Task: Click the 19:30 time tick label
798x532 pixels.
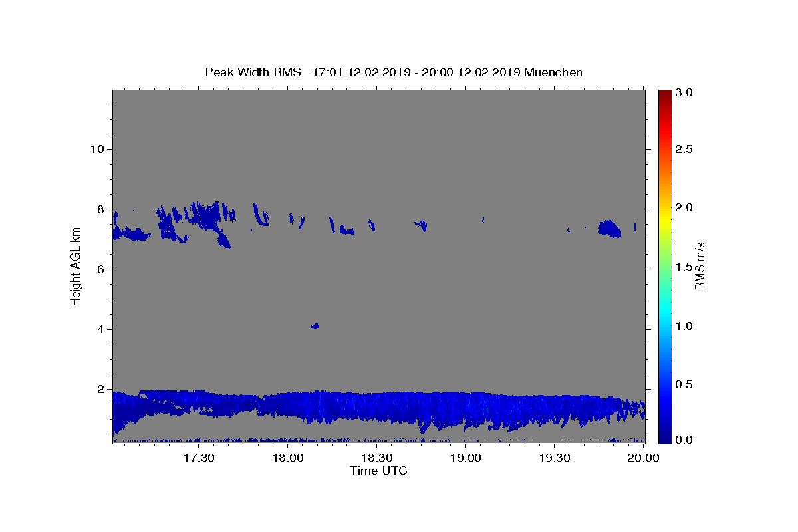Action: point(555,458)
